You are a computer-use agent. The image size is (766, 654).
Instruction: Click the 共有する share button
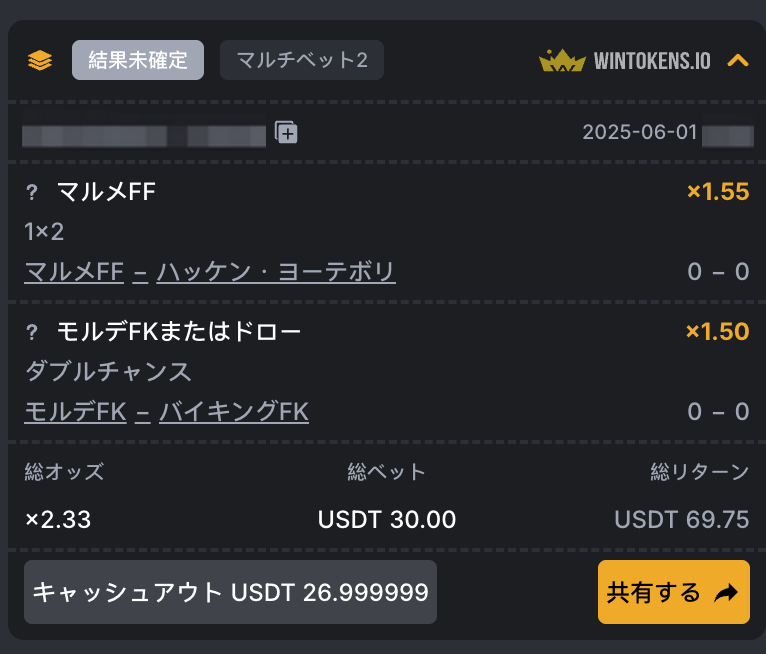tap(674, 592)
